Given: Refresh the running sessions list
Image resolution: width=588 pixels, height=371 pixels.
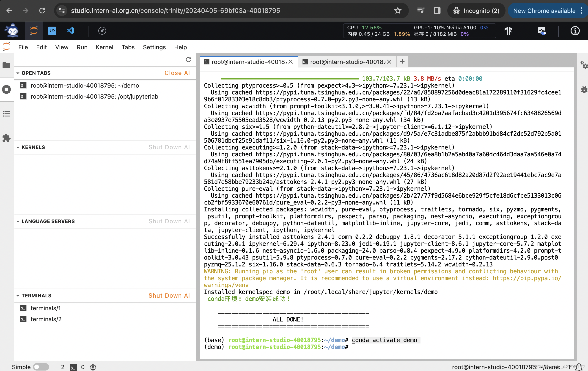Looking at the screenshot, I should (x=188, y=60).
